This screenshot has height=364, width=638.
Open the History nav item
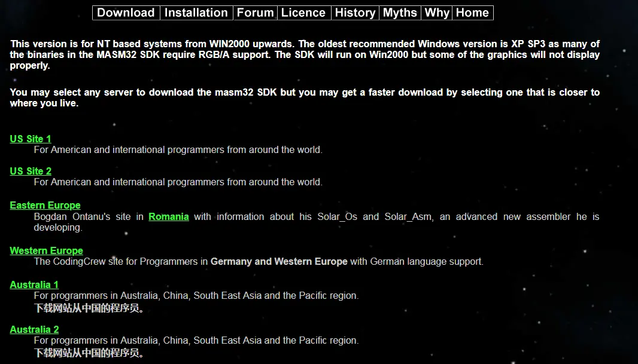coord(355,13)
